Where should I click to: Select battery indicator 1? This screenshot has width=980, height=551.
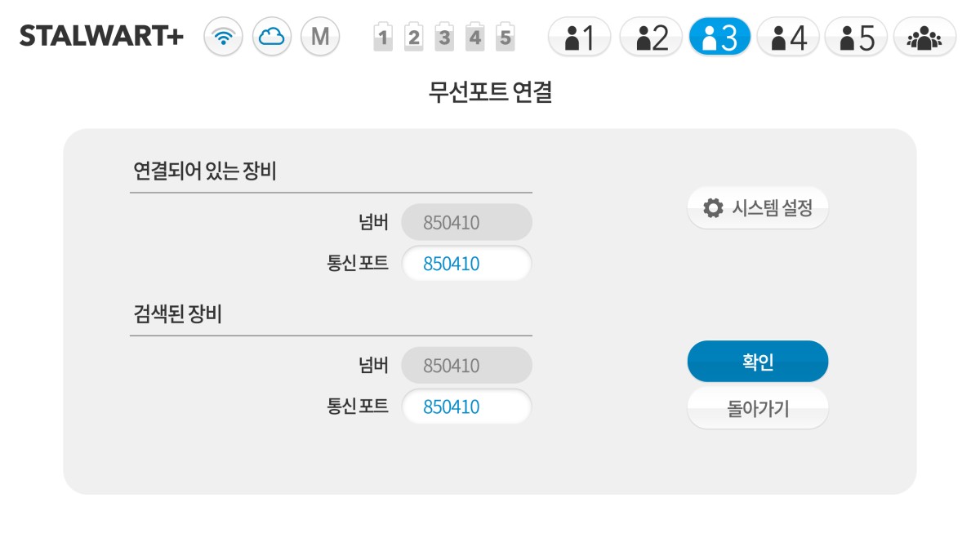tap(383, 37)
